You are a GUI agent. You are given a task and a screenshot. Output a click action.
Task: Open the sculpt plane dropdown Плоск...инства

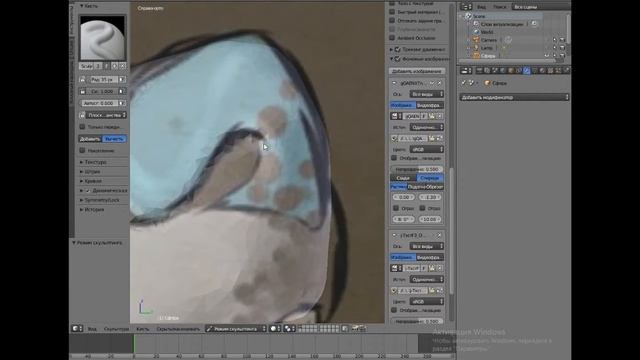107,115
